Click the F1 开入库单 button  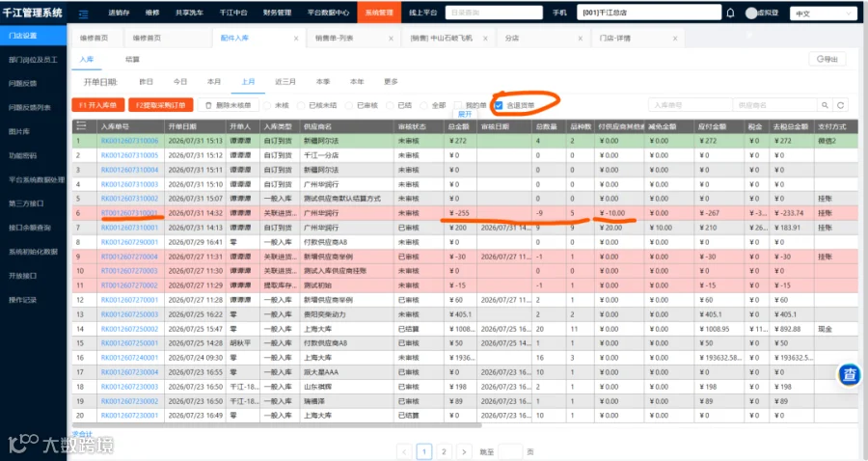(98, 105)
